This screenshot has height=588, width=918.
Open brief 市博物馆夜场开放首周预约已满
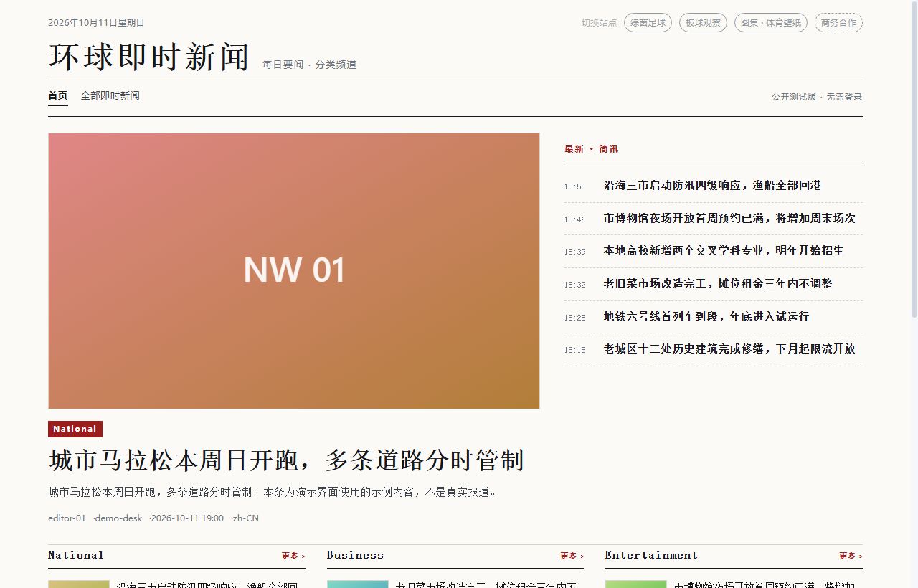(729, 219)
